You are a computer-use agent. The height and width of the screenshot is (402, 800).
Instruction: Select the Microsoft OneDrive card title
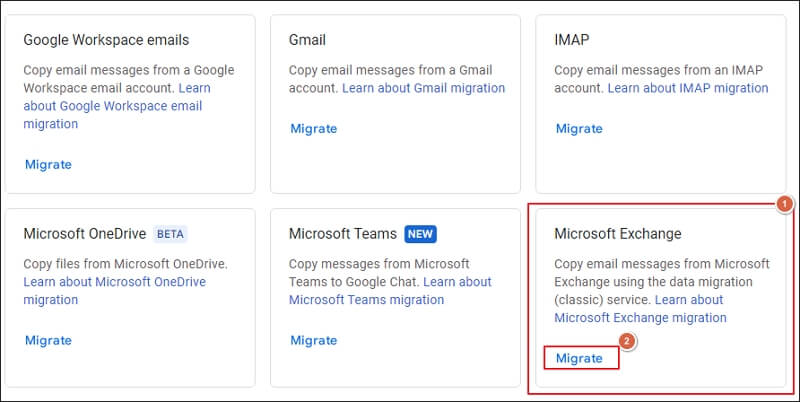click(85, 234)
